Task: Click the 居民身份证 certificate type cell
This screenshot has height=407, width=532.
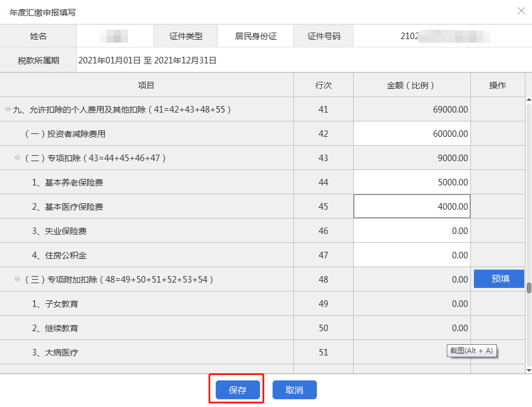Action: [x=255, y=36]
